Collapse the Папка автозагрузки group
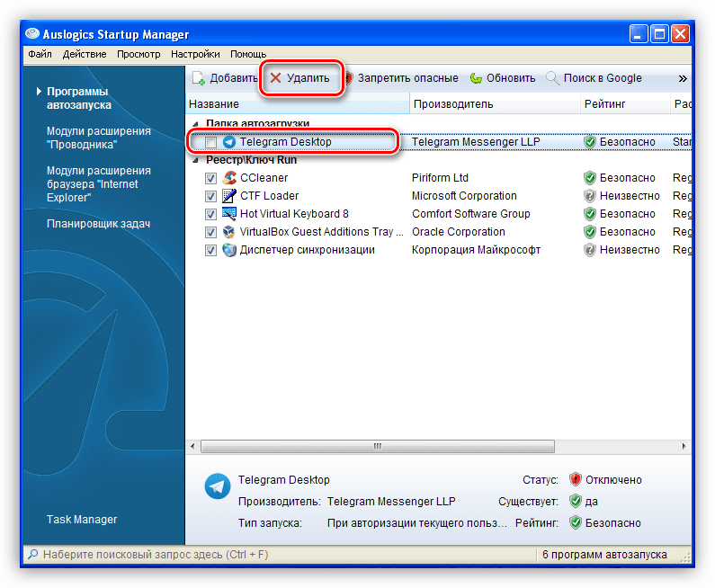This screenshot has height=588, width=715. (x=196, y=123)
